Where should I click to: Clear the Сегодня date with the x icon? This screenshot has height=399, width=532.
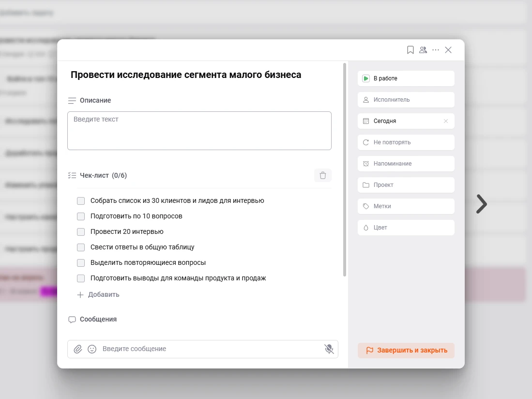446,121
